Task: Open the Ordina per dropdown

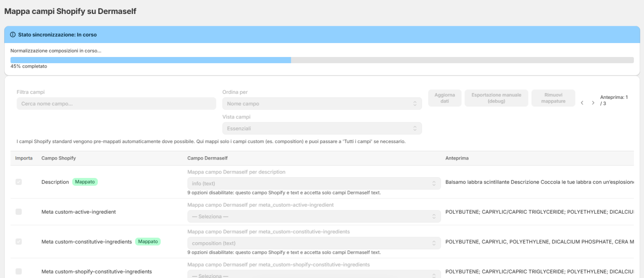Action: click(x=322, y=104)
